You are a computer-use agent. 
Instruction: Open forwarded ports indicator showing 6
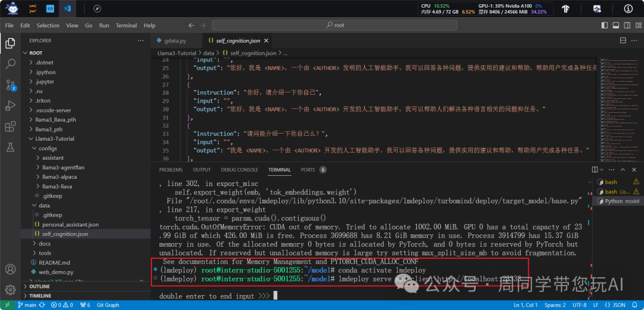point(84,305)
